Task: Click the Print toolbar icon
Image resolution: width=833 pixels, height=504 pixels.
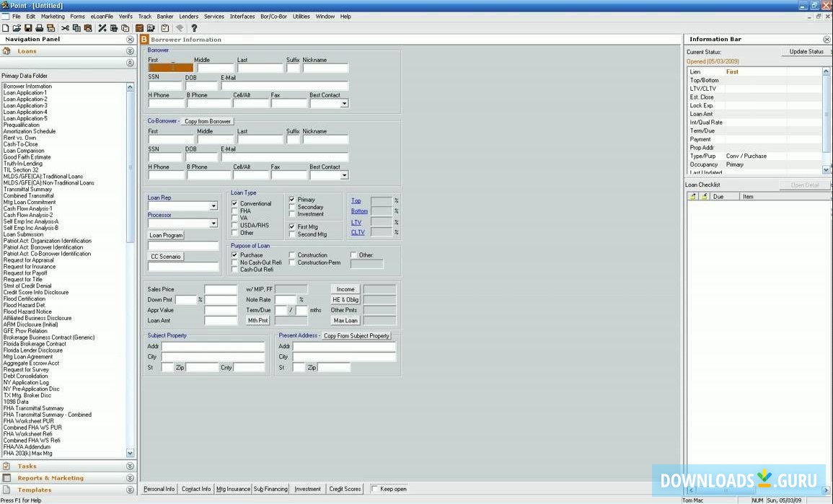Action: click(40, 28)
